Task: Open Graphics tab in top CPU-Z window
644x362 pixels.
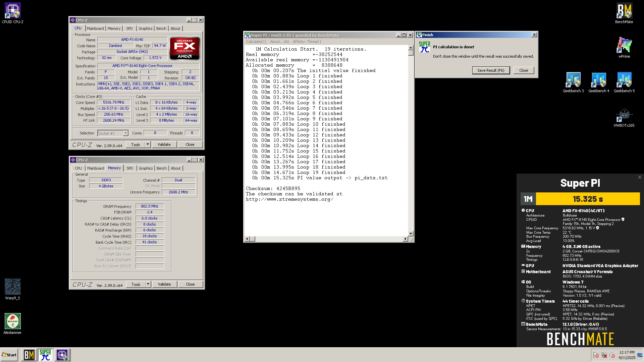Action: pos(146,28)
